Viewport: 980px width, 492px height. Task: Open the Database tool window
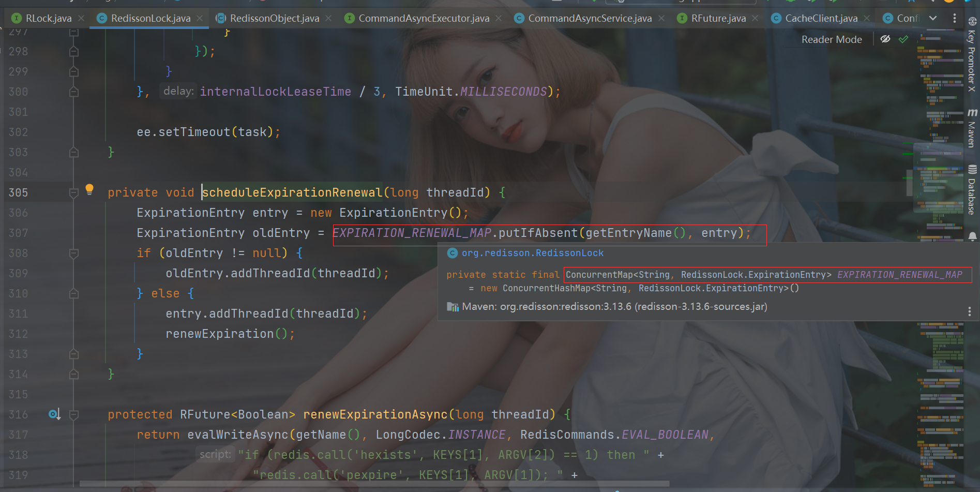coord(972,190)
